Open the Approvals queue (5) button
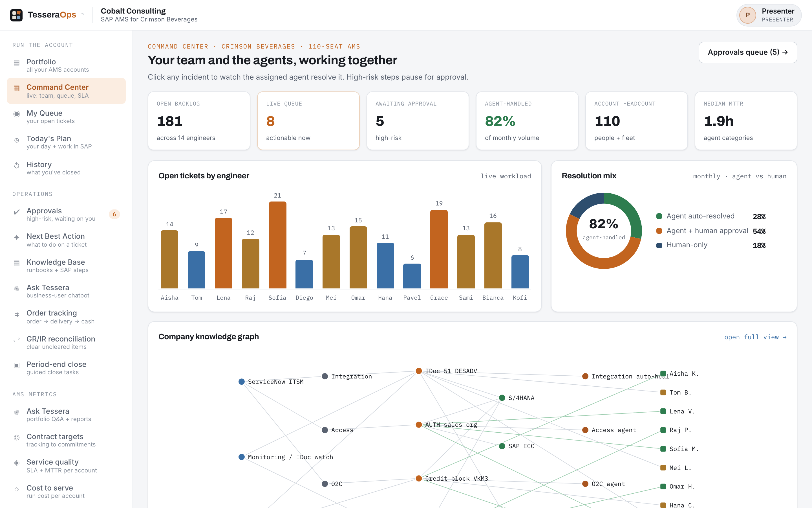 [748, 52]
